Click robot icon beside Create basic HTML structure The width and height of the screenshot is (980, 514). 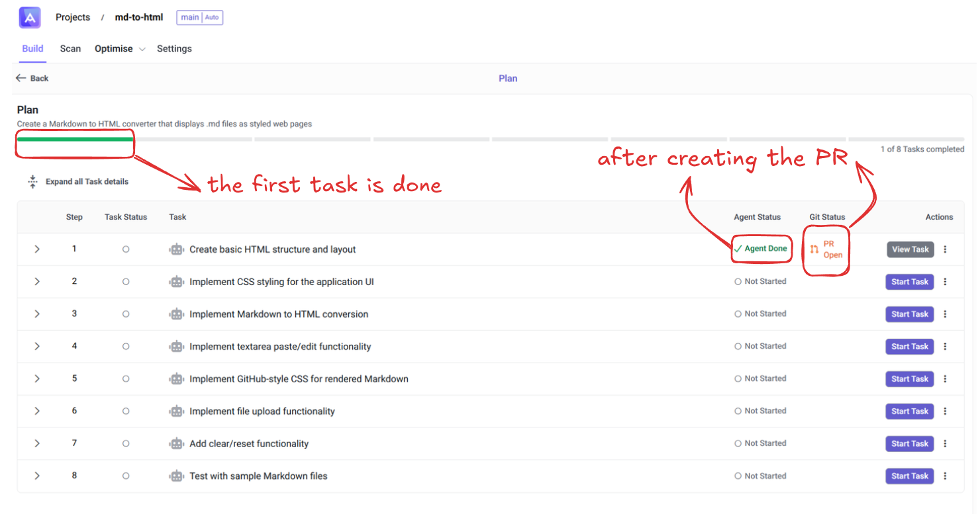pos(176,249)
